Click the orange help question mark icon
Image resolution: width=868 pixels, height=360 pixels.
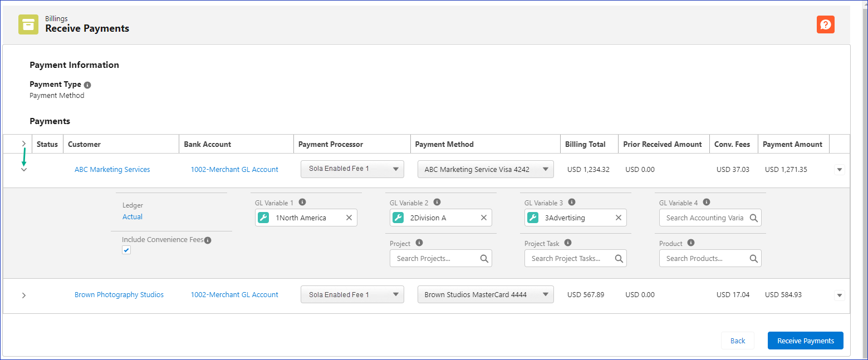pos(825,24)
